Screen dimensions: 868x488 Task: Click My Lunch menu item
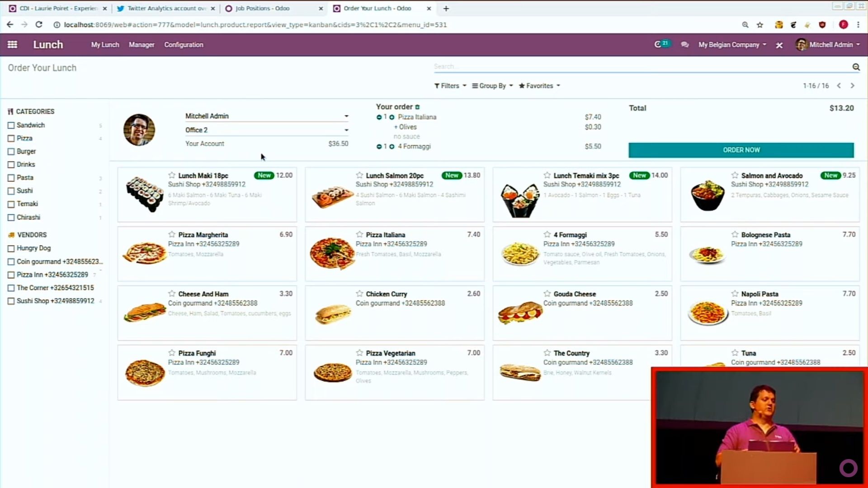pos(104,45)
